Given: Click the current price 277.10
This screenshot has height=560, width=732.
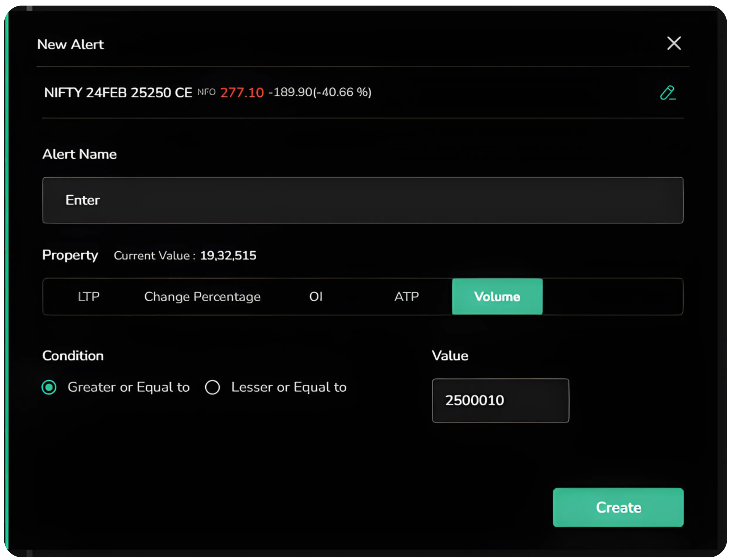Looking at the screenshot, I should coord(242,93).
